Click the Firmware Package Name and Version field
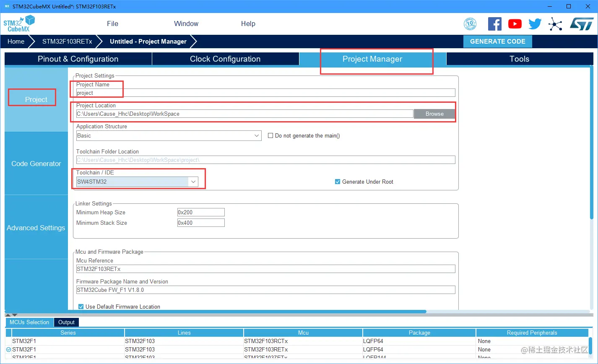Viewport: 598px width, 364px height. (x=265, y=290)
